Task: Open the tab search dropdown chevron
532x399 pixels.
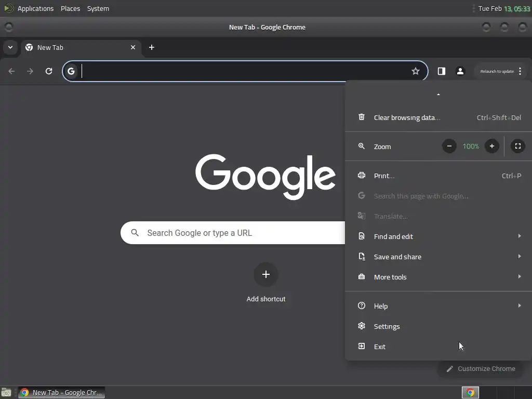Action: pyautogui.click(x=10, y=47)
